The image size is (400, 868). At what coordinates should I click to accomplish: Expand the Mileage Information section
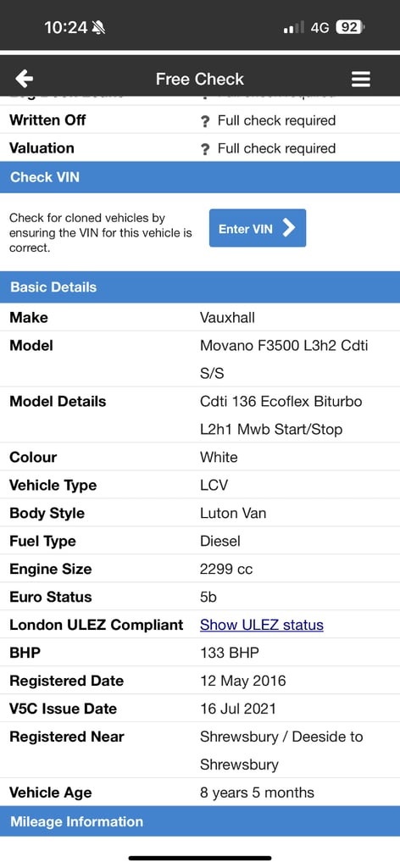(x=200, y=821)
